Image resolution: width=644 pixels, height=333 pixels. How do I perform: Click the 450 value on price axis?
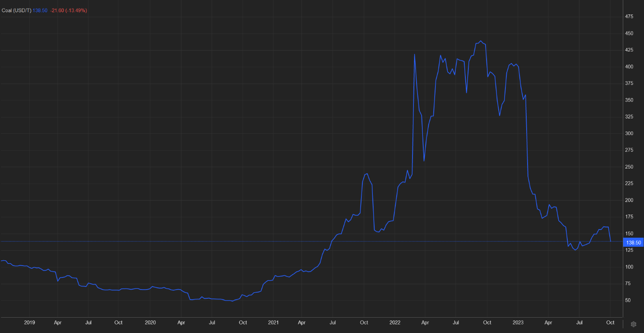[x=629, y=33]
